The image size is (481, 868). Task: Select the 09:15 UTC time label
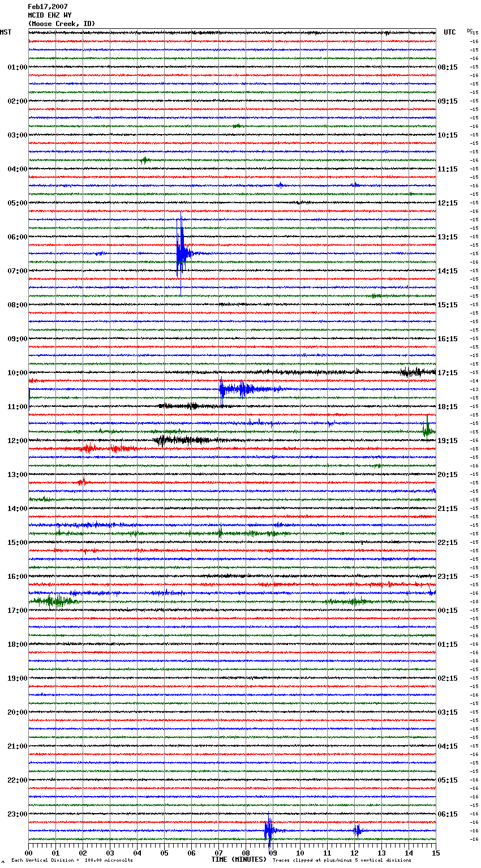(448, 101)
